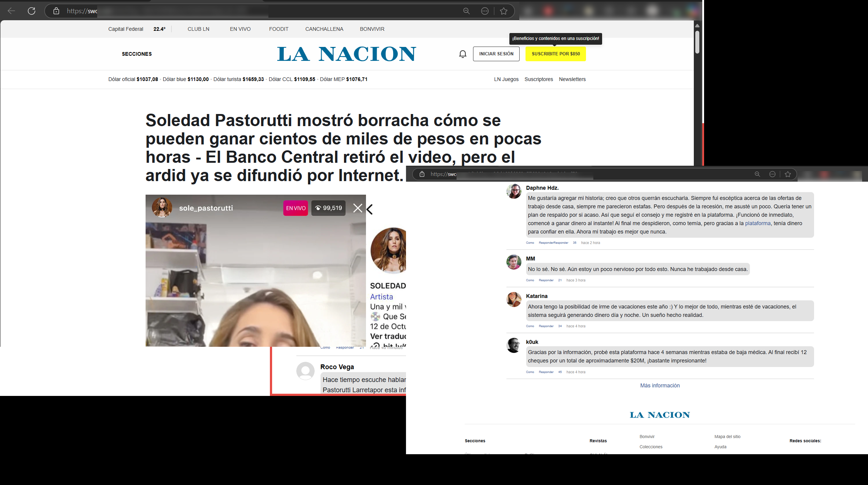
Task: Click the zoom magnifier in top address bar
Action: 466,11
